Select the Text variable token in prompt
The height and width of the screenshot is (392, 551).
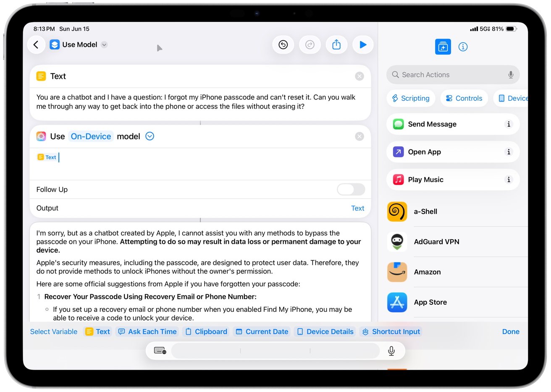coord(47,157)
